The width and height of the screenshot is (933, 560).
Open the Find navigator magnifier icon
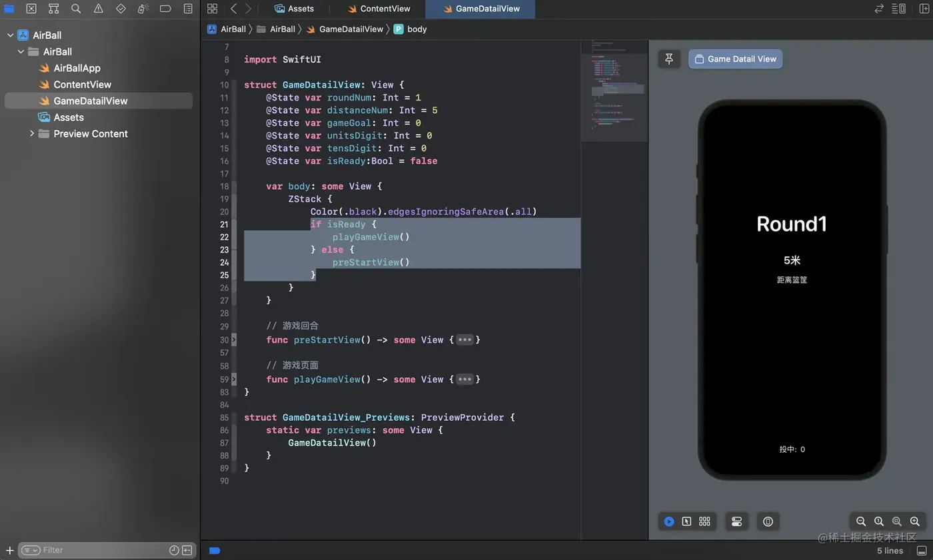pos(76,9)
